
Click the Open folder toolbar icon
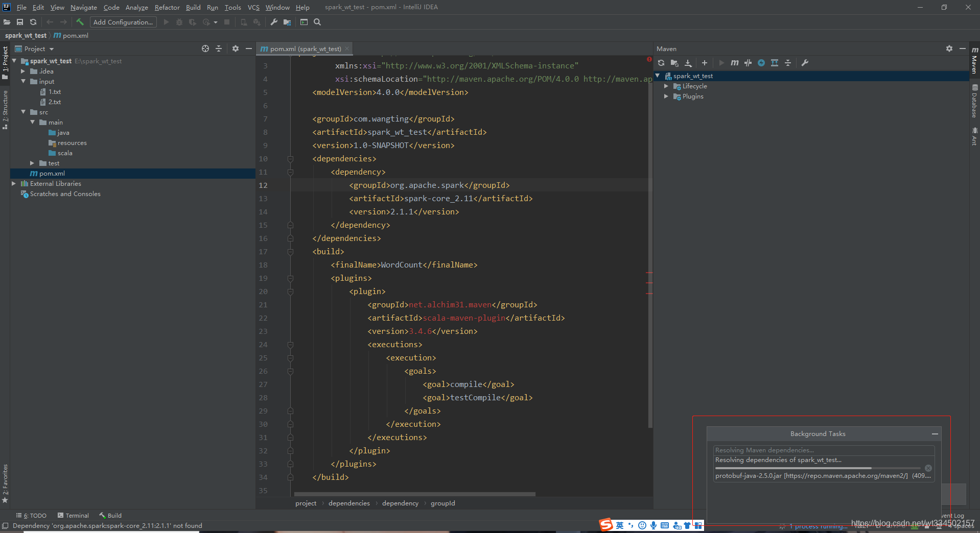(x=7, y=22)
